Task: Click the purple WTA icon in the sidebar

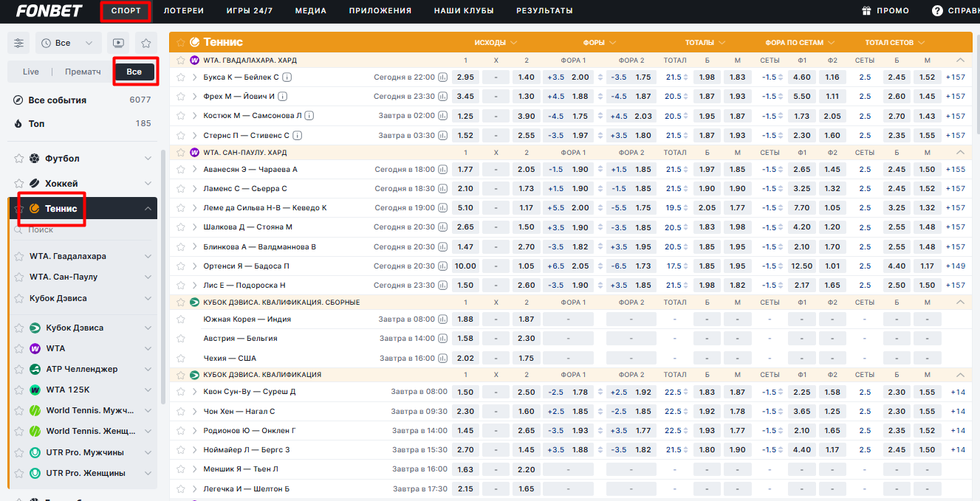Action: (35, 348)
